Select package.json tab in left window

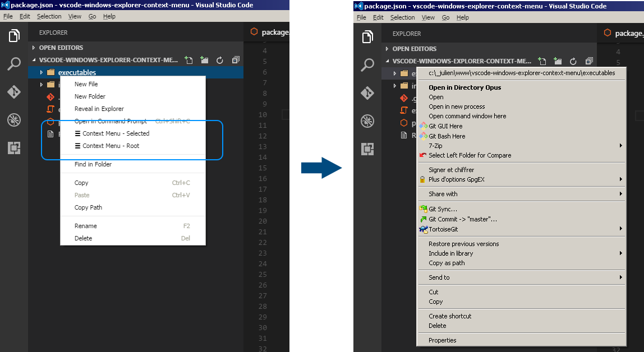click(x=266, y=32)
